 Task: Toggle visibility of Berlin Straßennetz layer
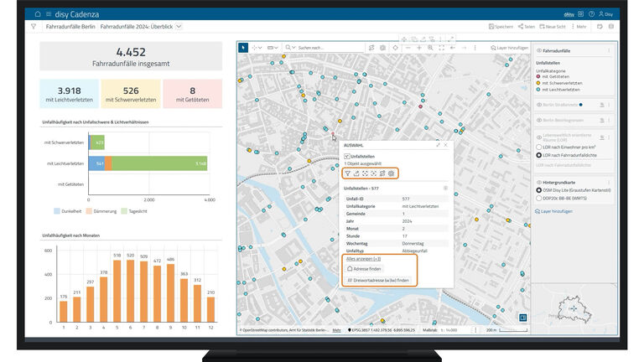coord(539,105)
